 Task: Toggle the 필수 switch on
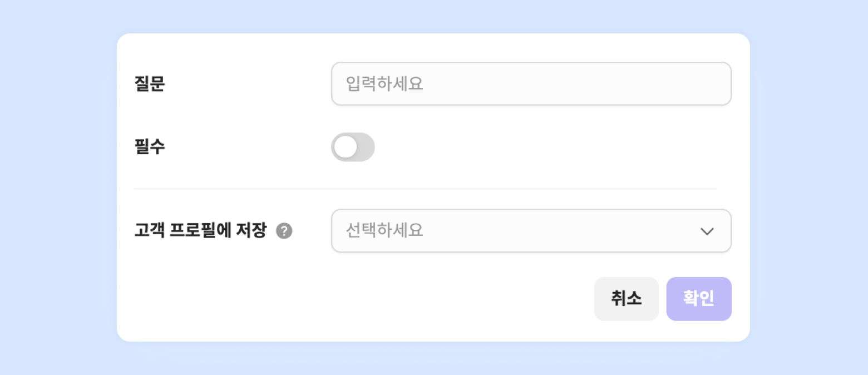coord(353,147)
